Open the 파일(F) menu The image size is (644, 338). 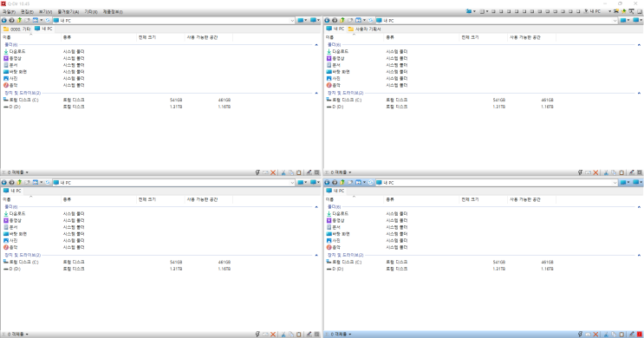click(9, 12)
